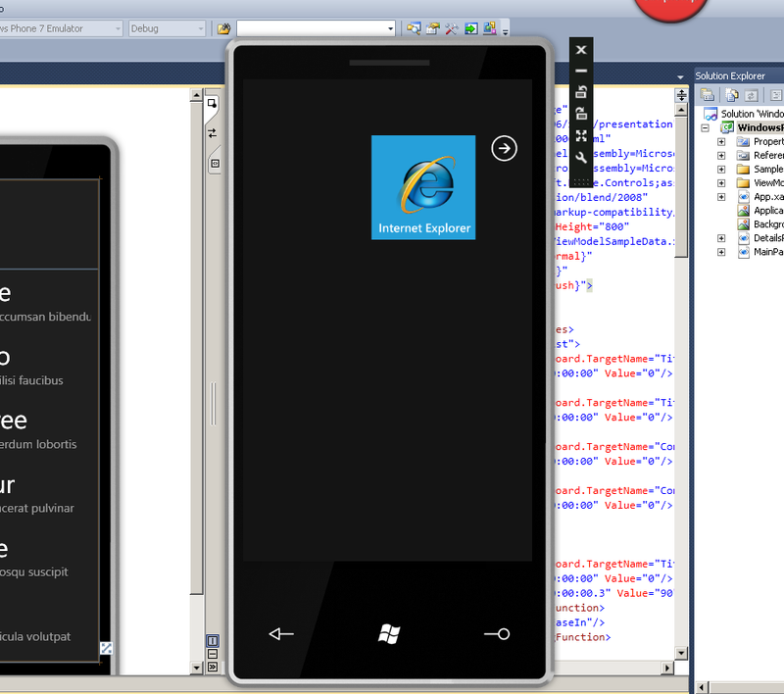Open the document list dropdown arrow
Viewport: 784px width, 694px height.
pyautogui.click(x=680, y=77)
